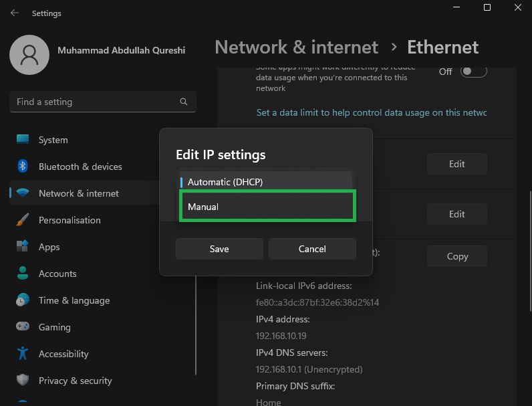Click the Privacy & security shield icon
Viewport: 532px width, 406px height.
[x=23, y=381]
